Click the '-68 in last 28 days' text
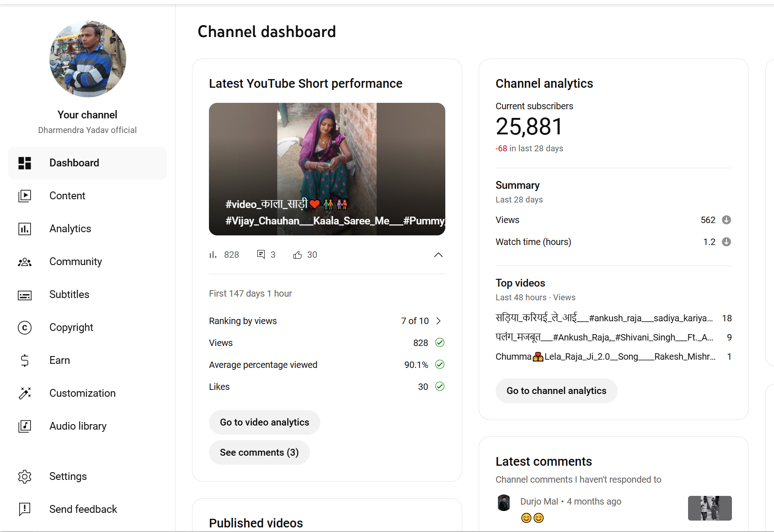The image size is (774, 532). click(x=529, y=149)
